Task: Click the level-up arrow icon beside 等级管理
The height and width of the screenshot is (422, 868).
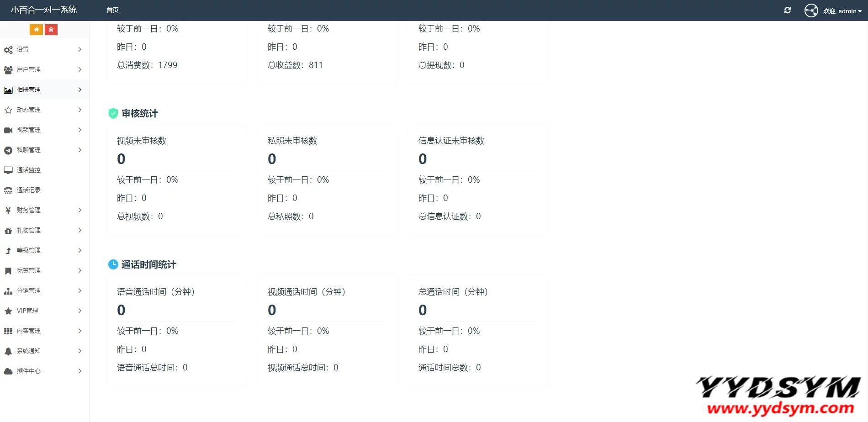Action: pos(8,251)
